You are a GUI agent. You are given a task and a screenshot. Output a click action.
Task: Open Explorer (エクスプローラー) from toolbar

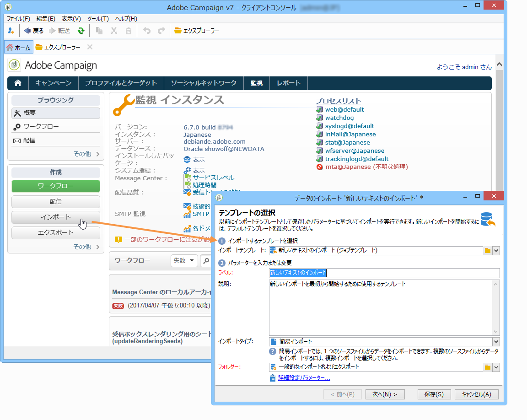tap(197, 31)
